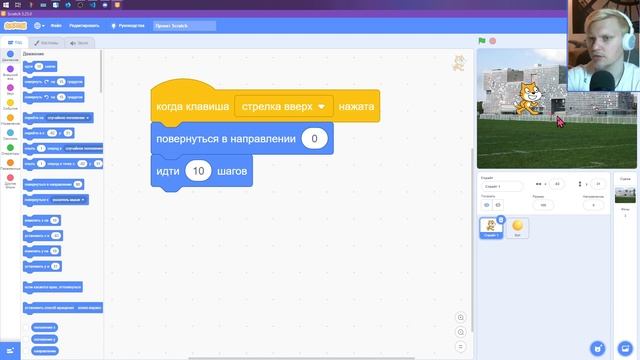Switch to the Costumes tab
Screen dimensions: 640x360
click(46, 43)
